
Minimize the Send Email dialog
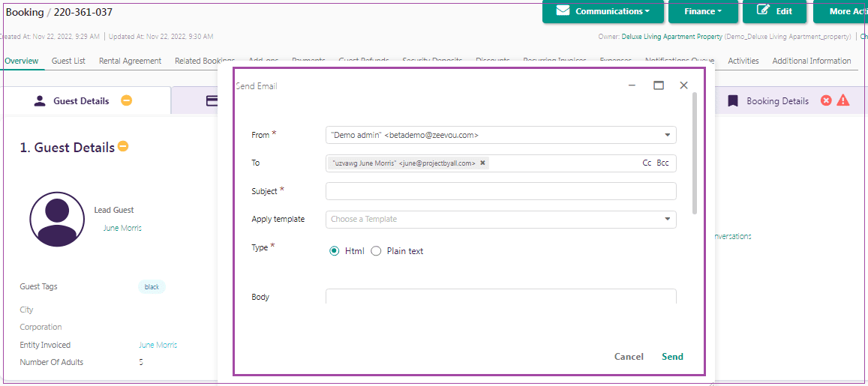click(632, 85)
